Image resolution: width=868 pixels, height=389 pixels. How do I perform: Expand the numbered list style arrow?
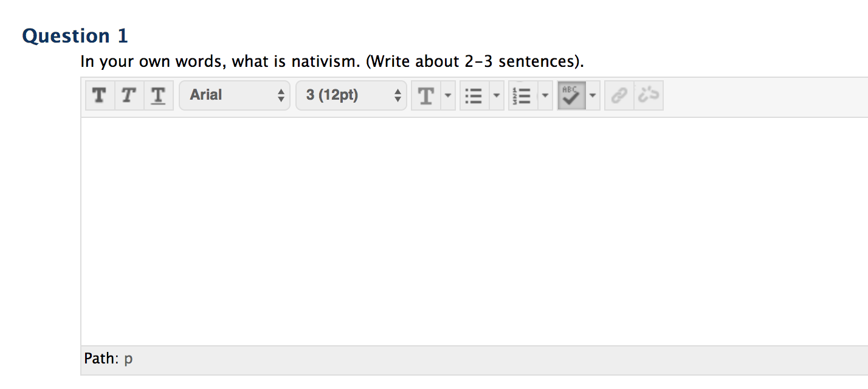[545, 95]
